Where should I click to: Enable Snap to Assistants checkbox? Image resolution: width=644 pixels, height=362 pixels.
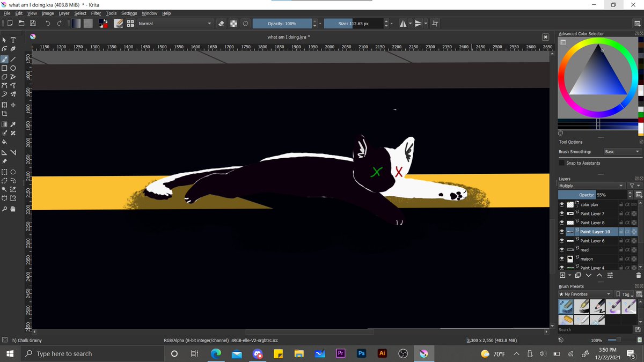point(562,163)
